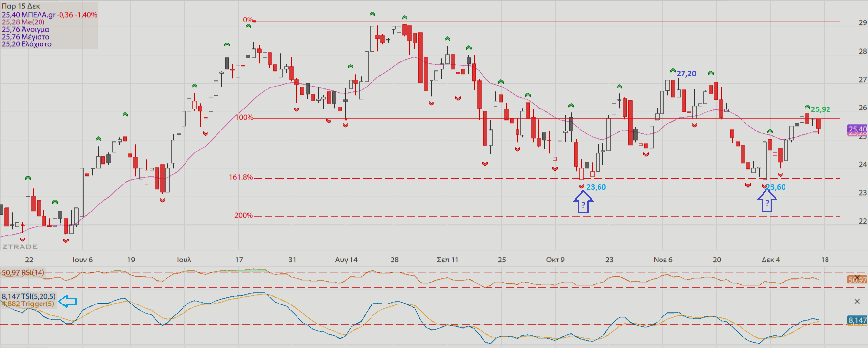Click the 28 date label on time axis

point(394,260)
